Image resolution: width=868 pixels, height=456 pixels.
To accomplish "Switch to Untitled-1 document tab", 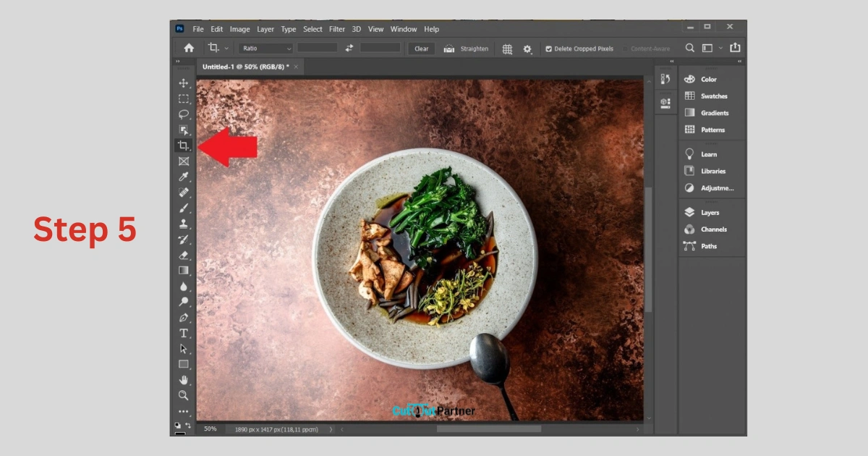I will (244, 67).
